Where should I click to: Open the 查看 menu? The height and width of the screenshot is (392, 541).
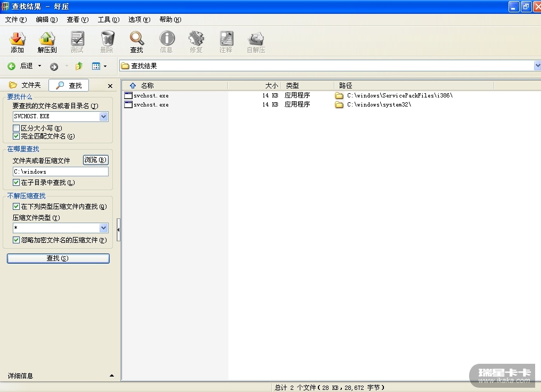(78, 20)
